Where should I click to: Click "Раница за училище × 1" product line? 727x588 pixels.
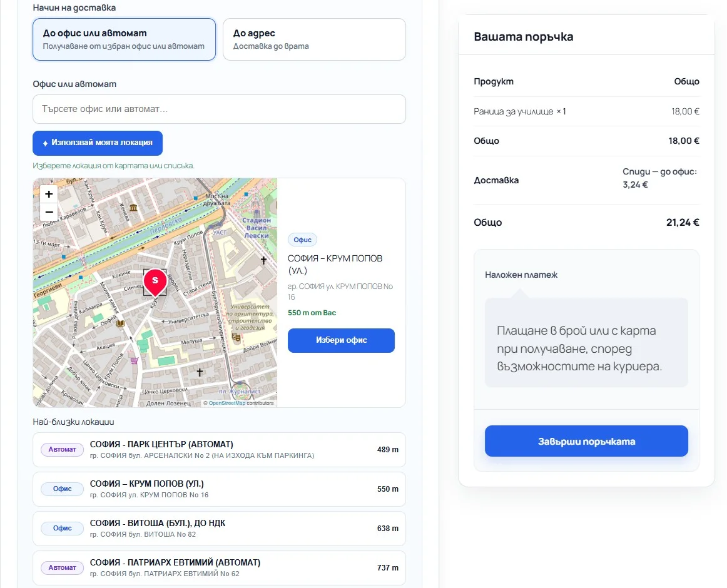(x=520, y=111)
